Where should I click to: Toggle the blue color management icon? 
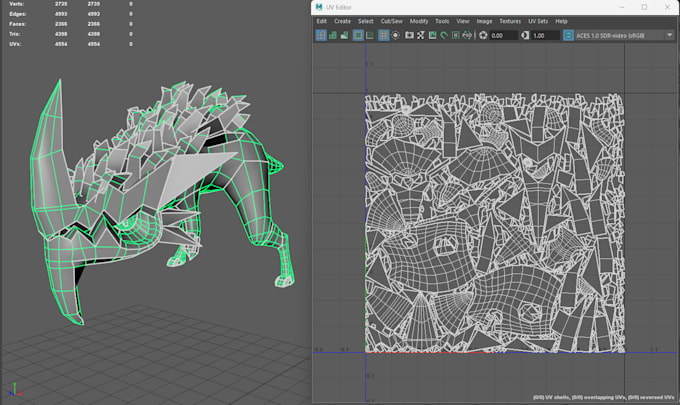click(568, 35)
